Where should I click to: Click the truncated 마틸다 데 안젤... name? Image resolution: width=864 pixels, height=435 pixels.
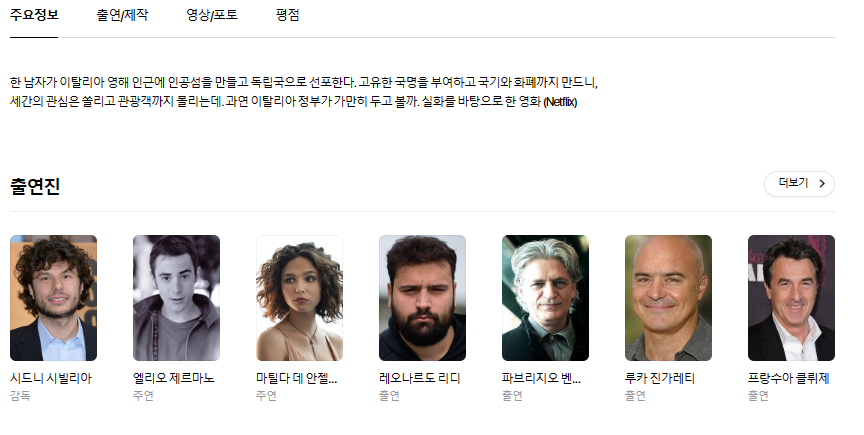coord(297,378)
